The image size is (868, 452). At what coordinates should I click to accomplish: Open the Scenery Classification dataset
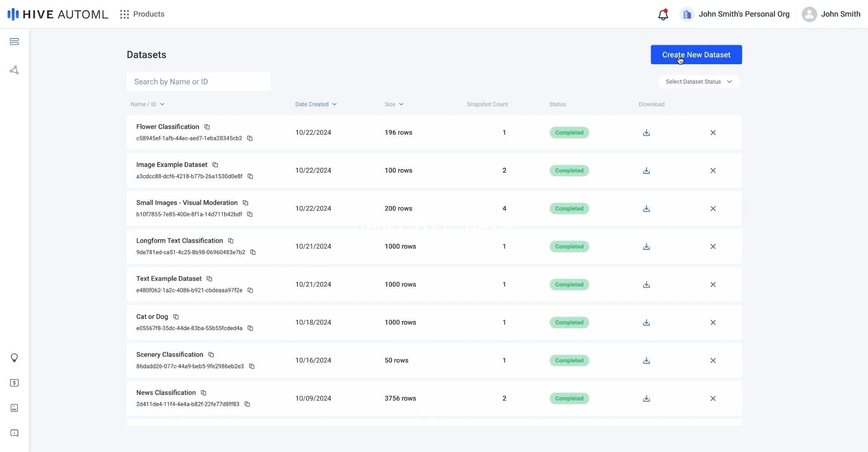(x=170, y=355)
